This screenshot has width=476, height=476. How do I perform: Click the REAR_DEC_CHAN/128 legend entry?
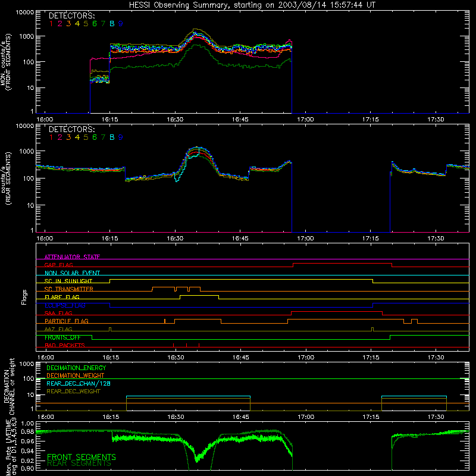(79, 383)
